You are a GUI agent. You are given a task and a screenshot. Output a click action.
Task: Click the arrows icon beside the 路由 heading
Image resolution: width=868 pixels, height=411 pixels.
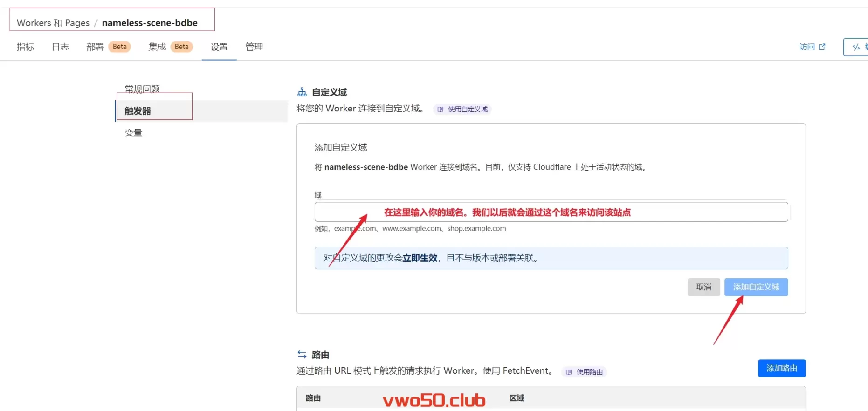click(x=302, y=355)
